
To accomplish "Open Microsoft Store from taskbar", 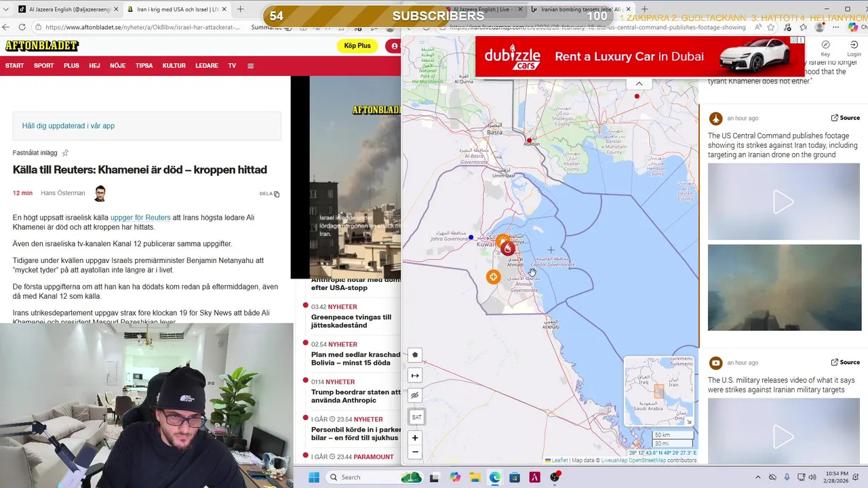I will pyautogui.click(x=515, y=477).
